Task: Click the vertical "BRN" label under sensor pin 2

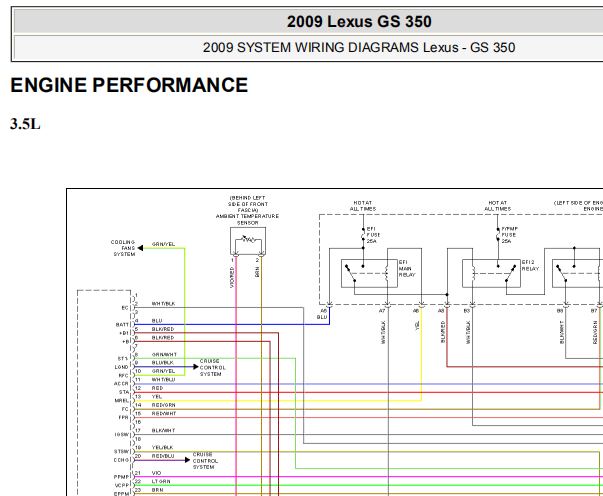Action: (257, 272)
